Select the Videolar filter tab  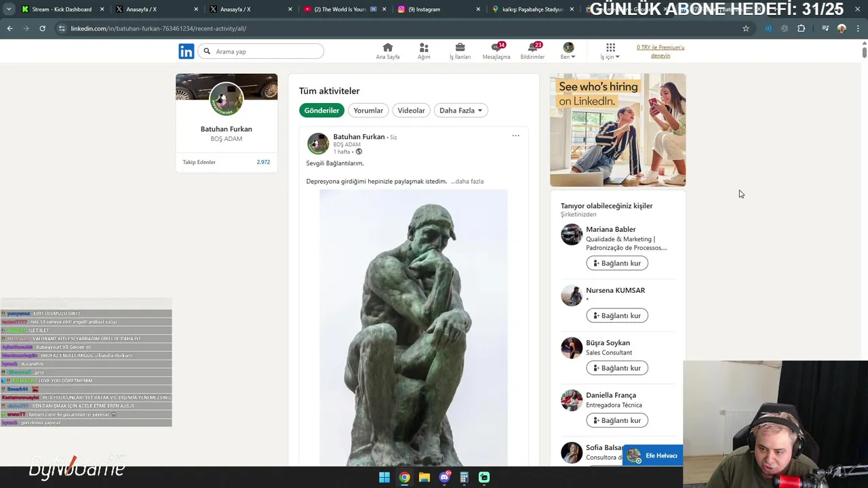click(x=411, y=110)
